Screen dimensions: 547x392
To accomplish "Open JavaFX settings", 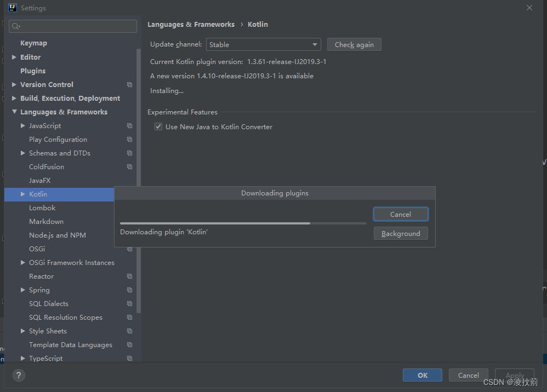I will click(x=40, y=181).
